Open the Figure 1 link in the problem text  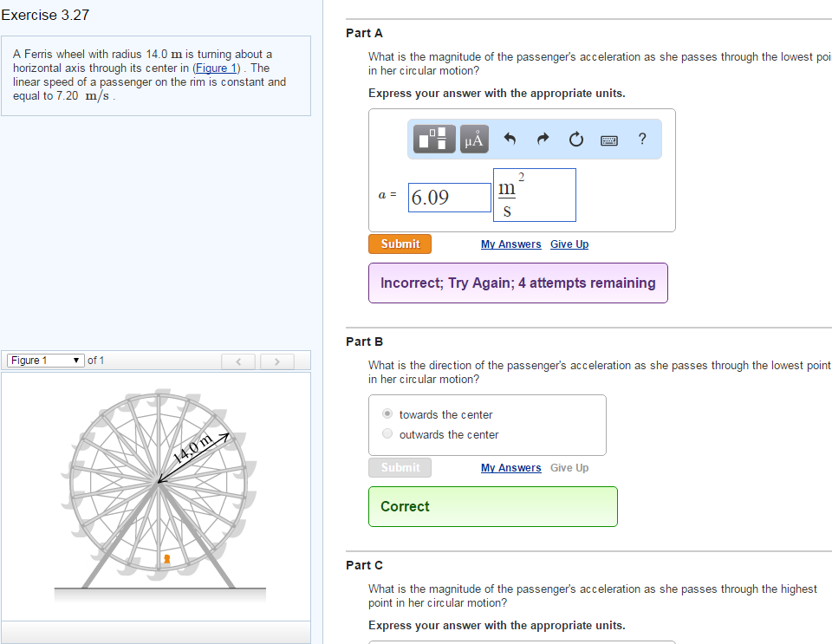pos(215,68)
